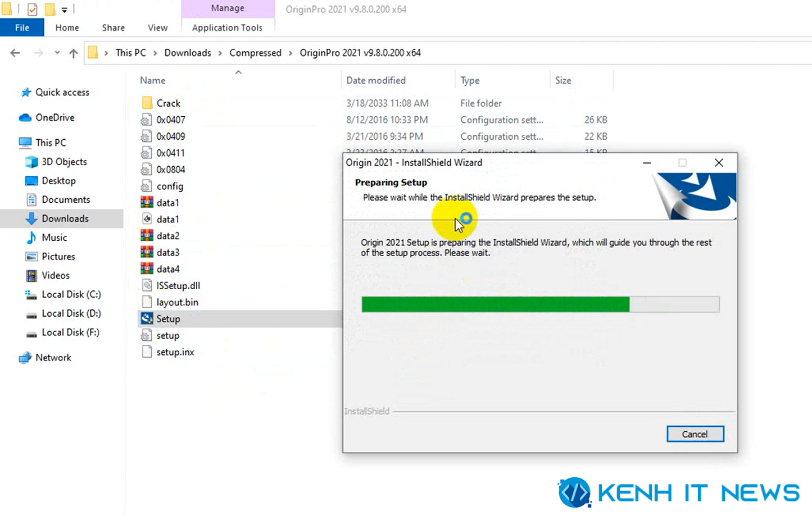The height and width of the screenshot is (516, 812).
Task: Click the ISSetup.dll file icon
Action: coord(147,285)
